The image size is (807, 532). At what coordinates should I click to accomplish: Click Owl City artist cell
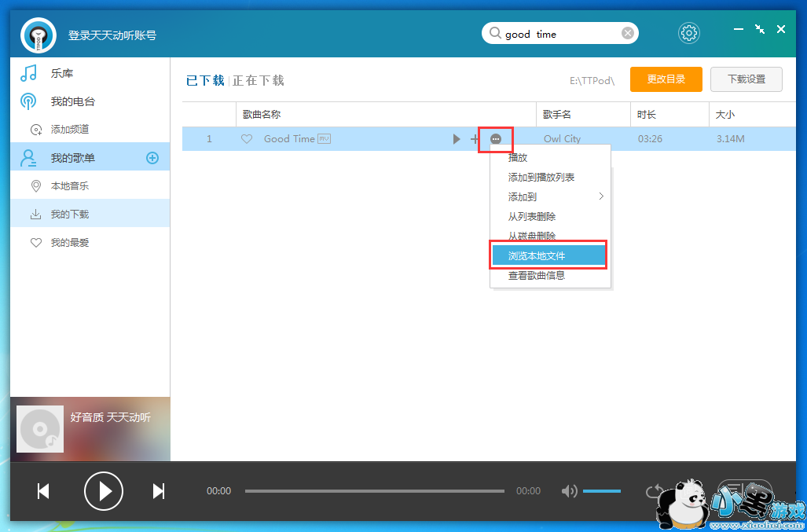pyautogui.click(x=562, y=139)
